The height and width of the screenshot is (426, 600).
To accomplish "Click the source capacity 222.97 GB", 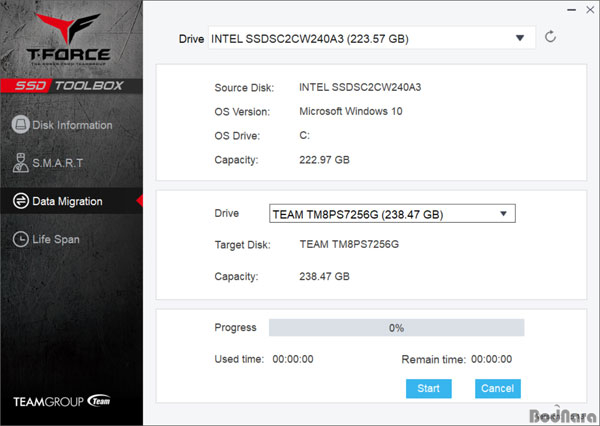I will tap(324, 160).
